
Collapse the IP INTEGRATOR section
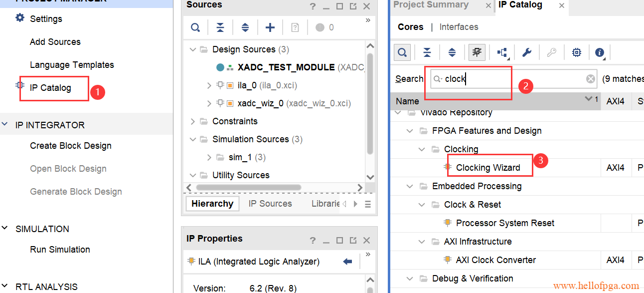[x=5, y=125]
